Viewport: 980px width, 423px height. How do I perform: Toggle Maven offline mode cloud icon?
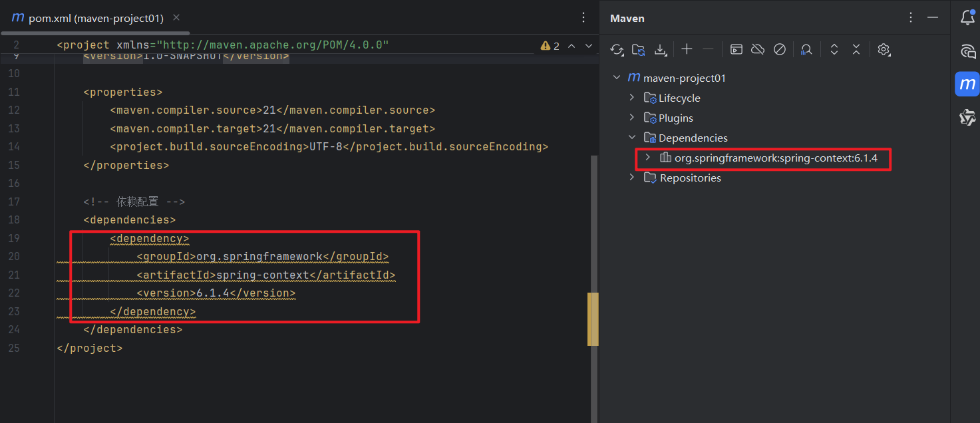(758, 49)
